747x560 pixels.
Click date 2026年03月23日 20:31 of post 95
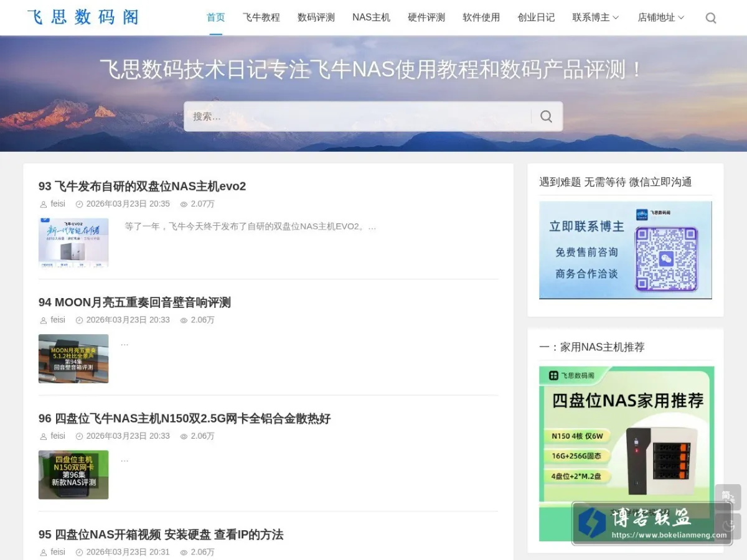point(128,552)
